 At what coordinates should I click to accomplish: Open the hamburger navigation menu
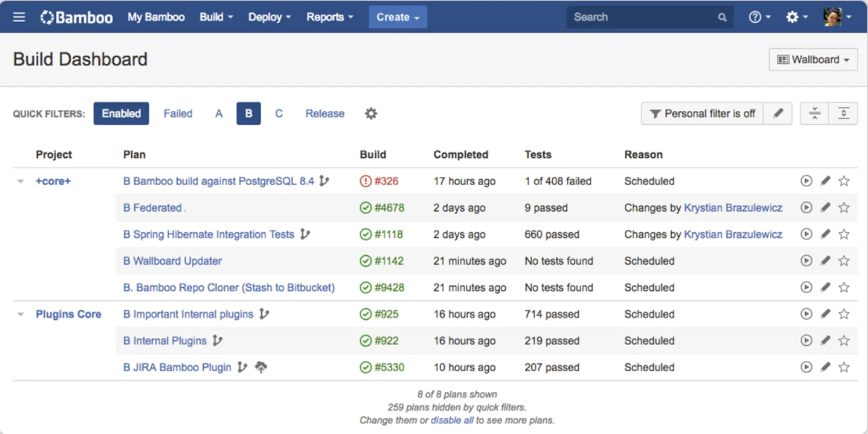(19, 17)
